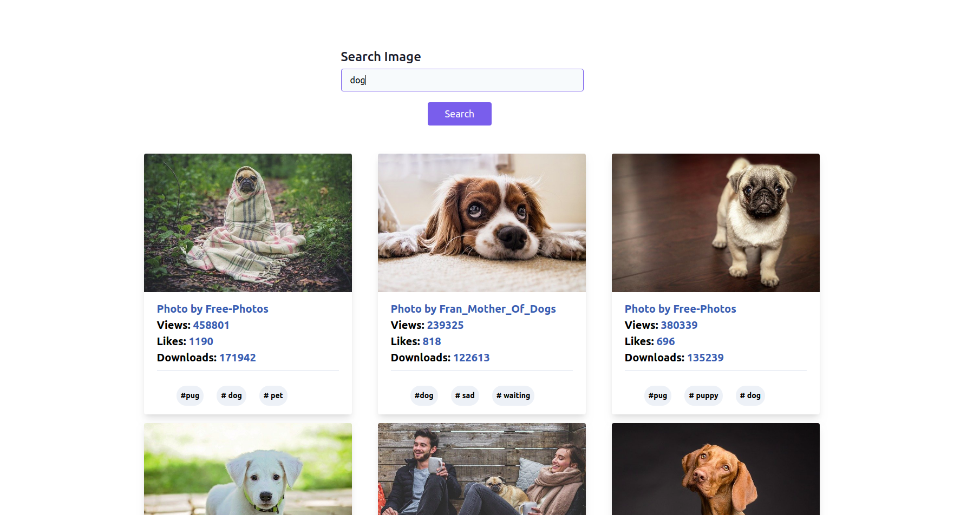Open the brown Vizsla dog photo
Screen dimensions: 980x515
point(715,468)
